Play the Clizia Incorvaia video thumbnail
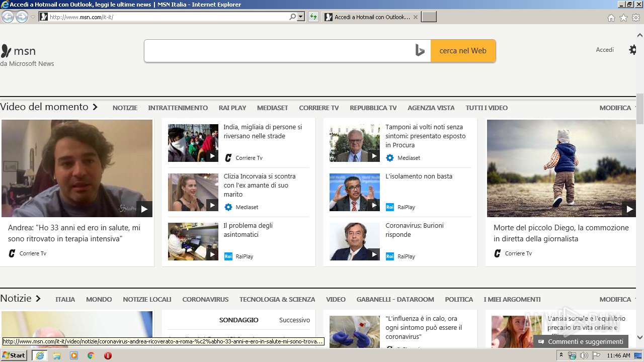644x362 pixels. [x=193, y=192]
